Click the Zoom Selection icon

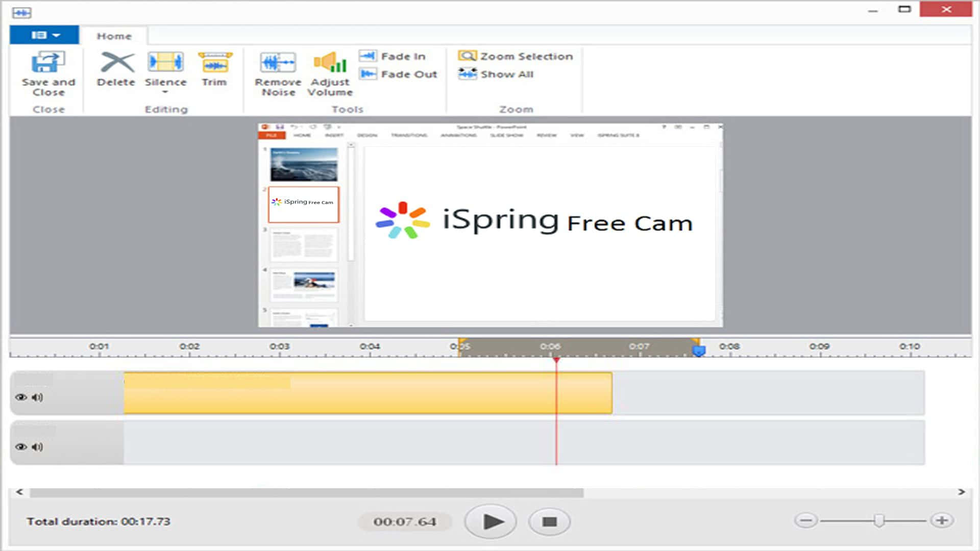click(x=467, y=56)
